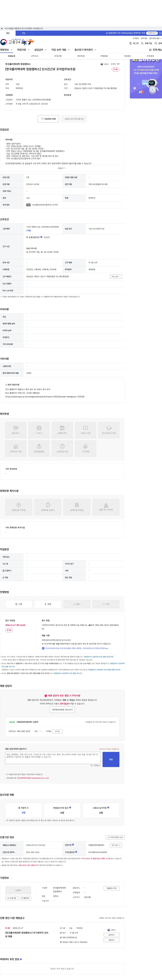Click the heart 관심정보 등록 button

pos(48,119)
